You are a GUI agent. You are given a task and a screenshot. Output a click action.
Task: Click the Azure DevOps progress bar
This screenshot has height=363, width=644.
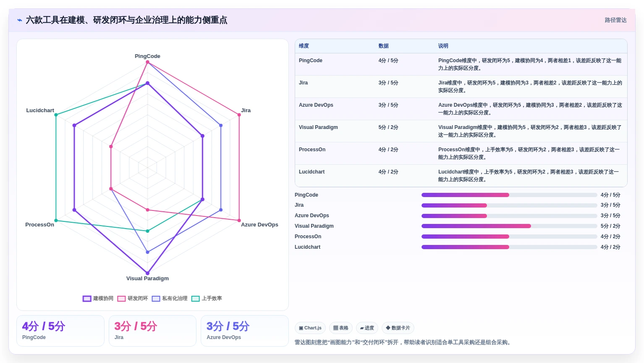[x=509, y=216]
